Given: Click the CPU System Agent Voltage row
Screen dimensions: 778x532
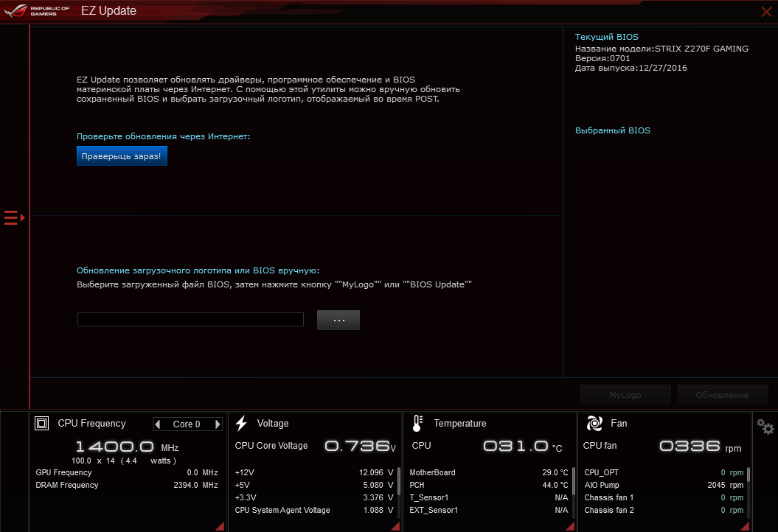Looking at the screenshot, I should click(313, 510).
